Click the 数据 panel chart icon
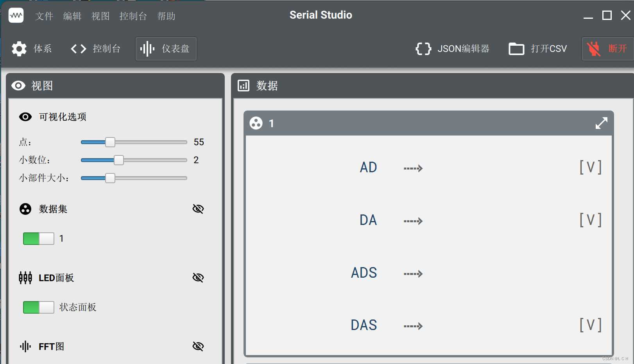Screen dimensions: 634x364 point(244,86)
